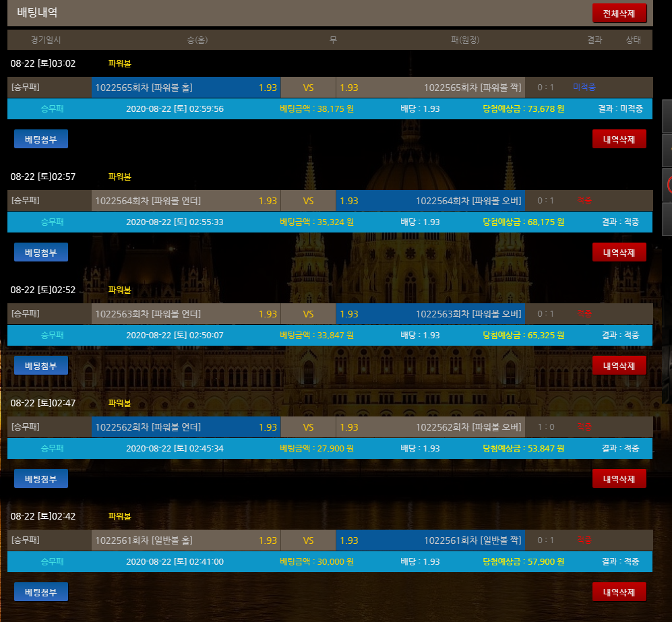Open the 파워볼 label of the 03:02 game
Viewport: 672px width, 622px height.
(119, 63)
